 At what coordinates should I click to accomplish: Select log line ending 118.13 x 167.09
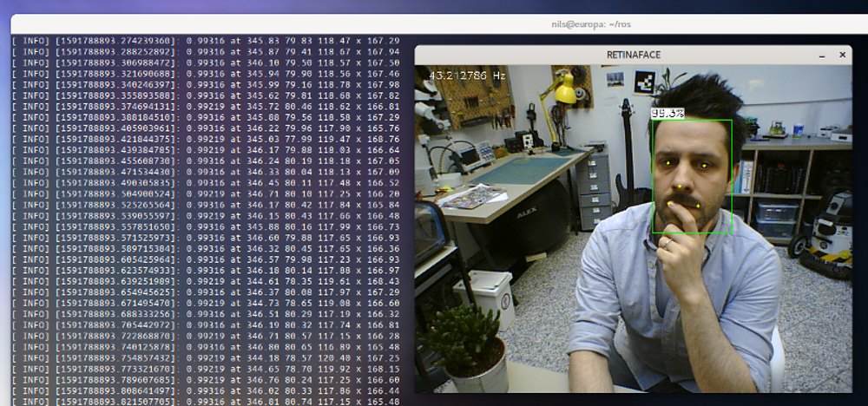pos(206,172)
